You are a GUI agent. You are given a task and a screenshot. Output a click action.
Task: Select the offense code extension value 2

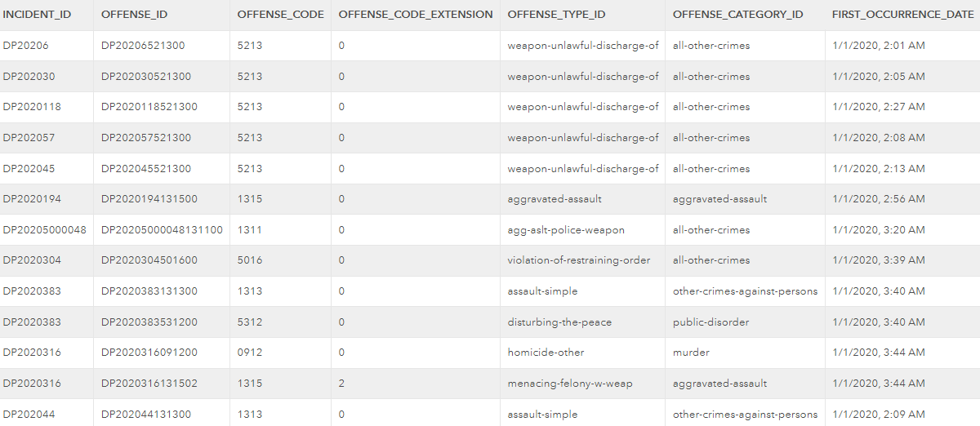point(341,384)
